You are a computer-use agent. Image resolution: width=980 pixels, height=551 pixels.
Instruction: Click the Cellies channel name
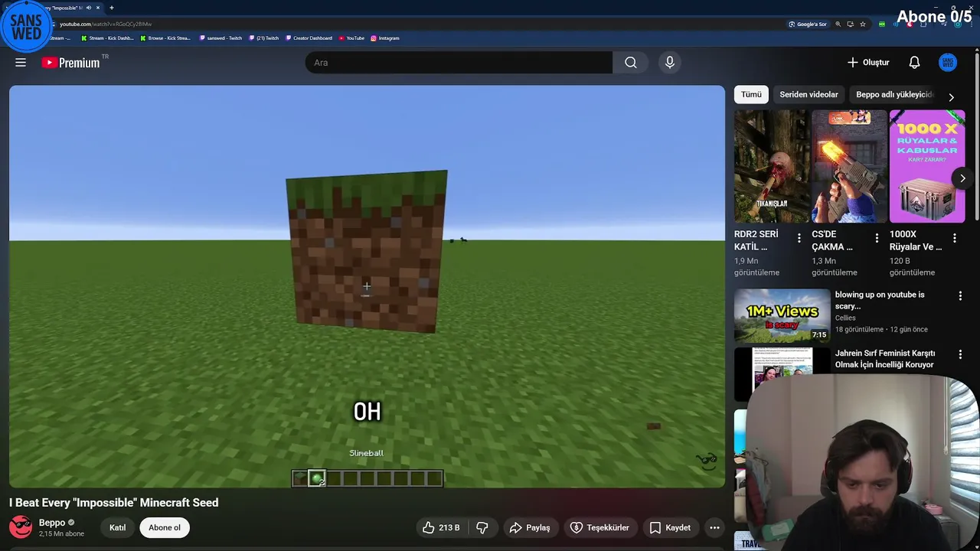(845, 318)
